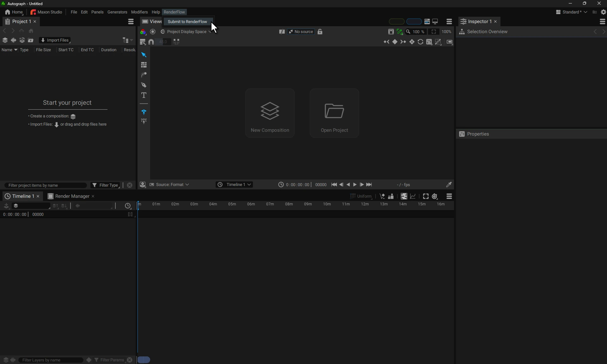The width and height of the screenshot is (607, 364).
Task: Click the lock icon next to No source
Action: tap(320, 32)
